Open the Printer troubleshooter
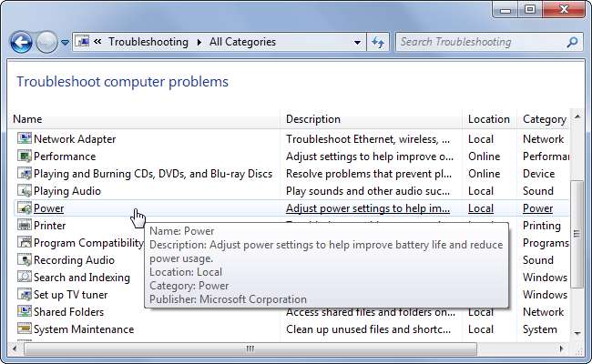Screen dimensions: 592x364 coord(49,226)
